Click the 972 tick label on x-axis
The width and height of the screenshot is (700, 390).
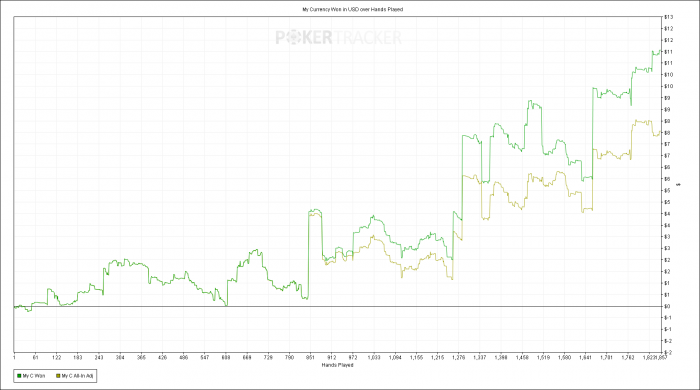[353, 357]
